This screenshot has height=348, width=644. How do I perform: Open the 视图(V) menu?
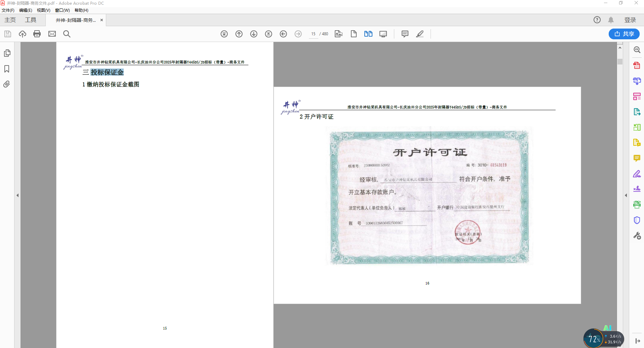click(44, 10)
